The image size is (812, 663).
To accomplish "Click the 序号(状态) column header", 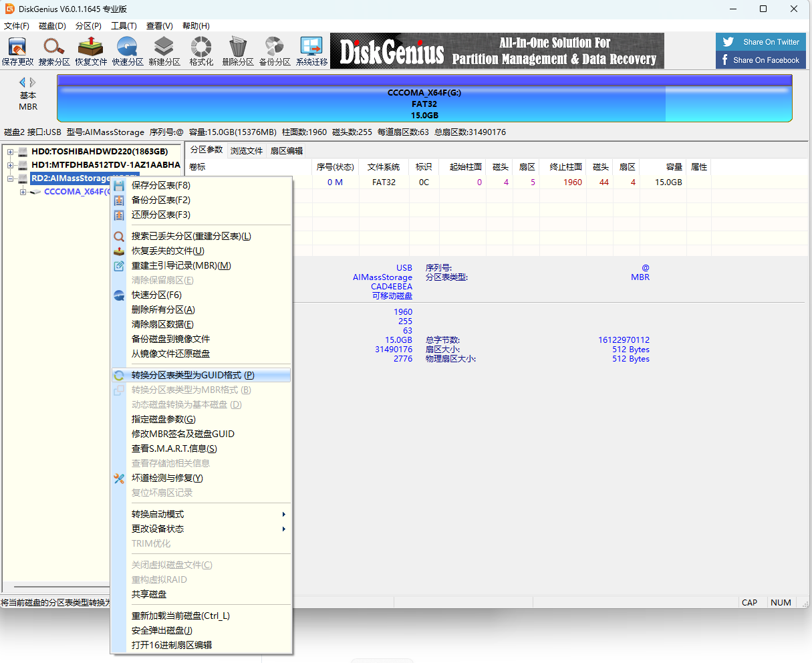I will (335, 167).
